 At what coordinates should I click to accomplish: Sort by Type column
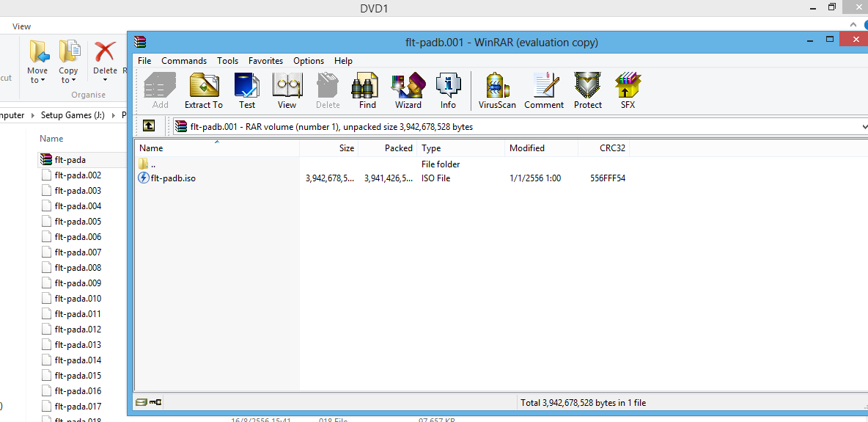[x=460, y=148]
